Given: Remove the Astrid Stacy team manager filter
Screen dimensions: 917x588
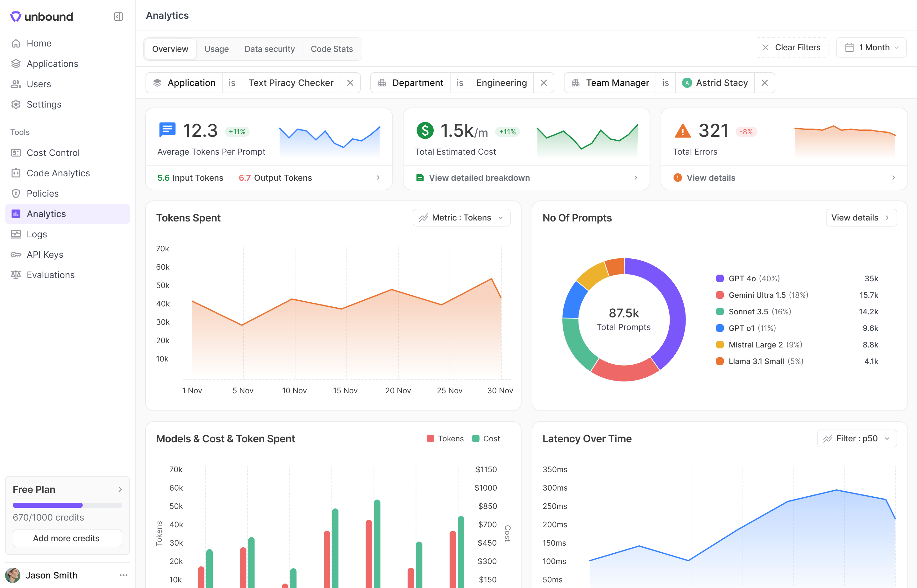Looking at the screenshot, I should (764, 83).
